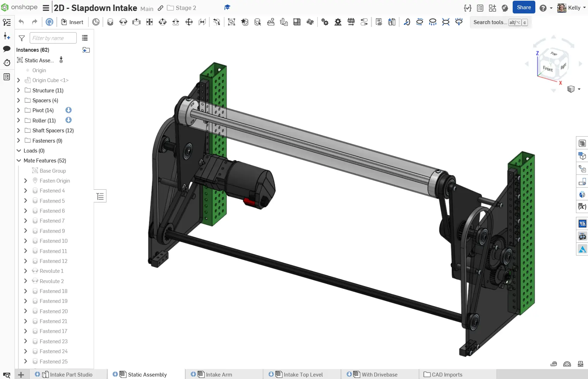
Task: Open the filter funnel in instances panel
Action: point(22,38)
